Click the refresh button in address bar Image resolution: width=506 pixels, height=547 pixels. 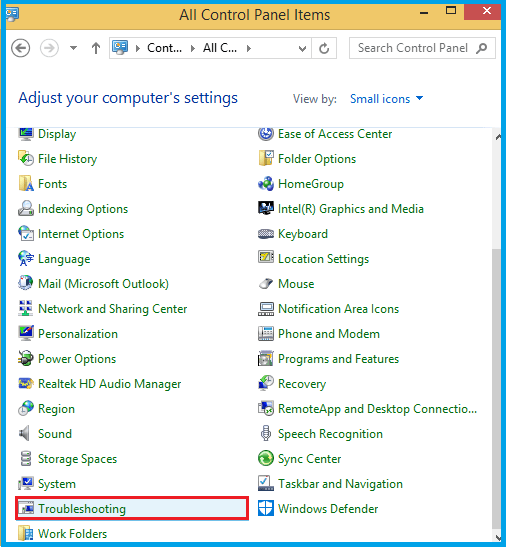coord(324,48)
